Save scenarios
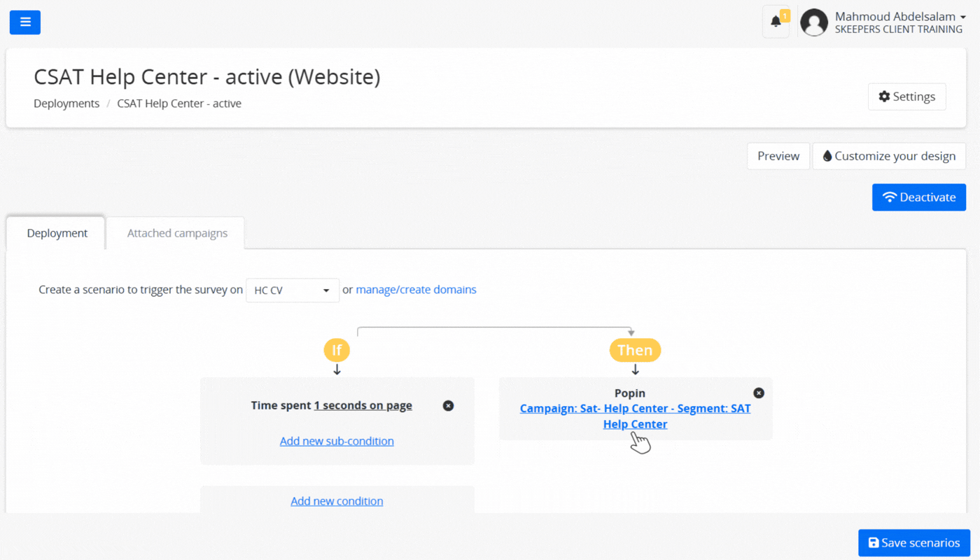Image resolution: width=980 pixels, height=560 pixels. [x=913, y=542]
